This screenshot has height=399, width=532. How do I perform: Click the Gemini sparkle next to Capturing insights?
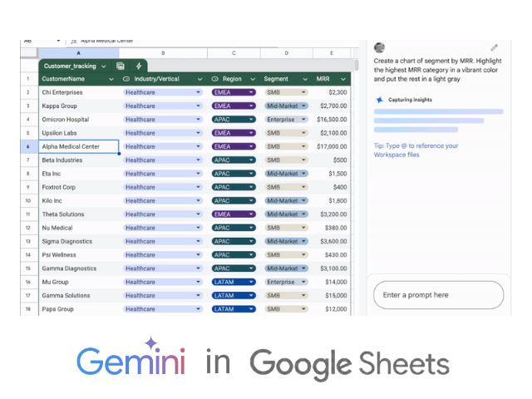pos(379,100)
